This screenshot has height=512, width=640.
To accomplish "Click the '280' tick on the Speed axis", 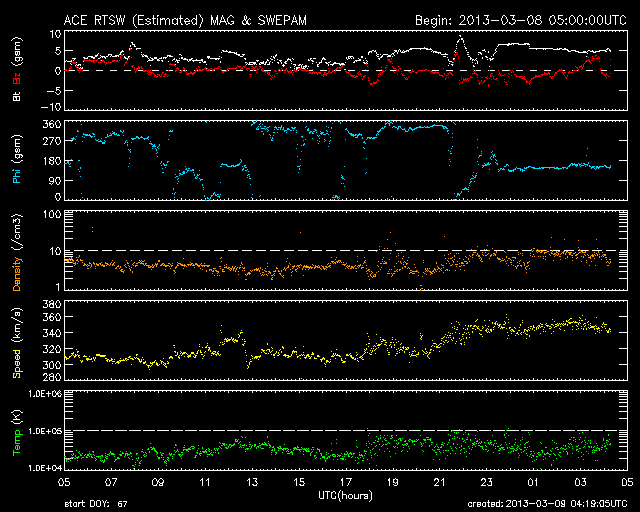I will 52,376.
